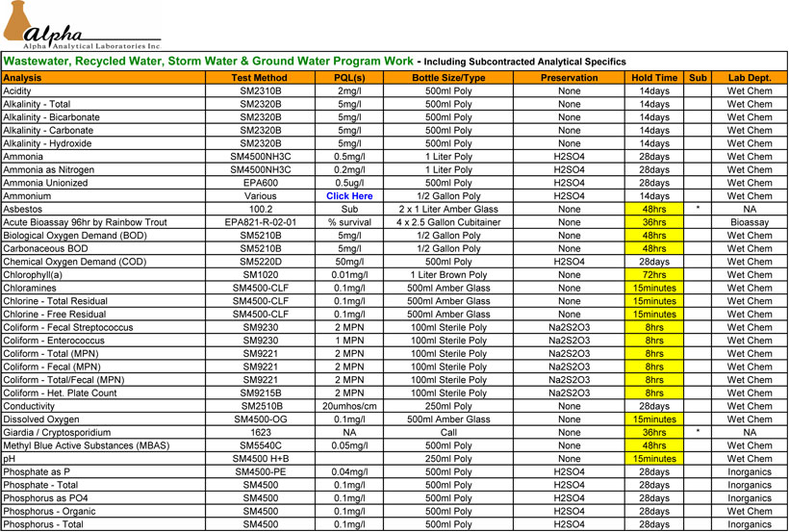Select the '% survival' PQL cell
Image resolution: width=789 pixels, height=532 pixels.
point(349,222)
